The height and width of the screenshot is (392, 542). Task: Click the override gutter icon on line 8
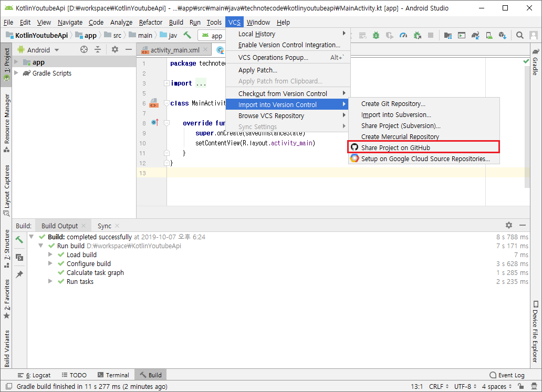155,123
